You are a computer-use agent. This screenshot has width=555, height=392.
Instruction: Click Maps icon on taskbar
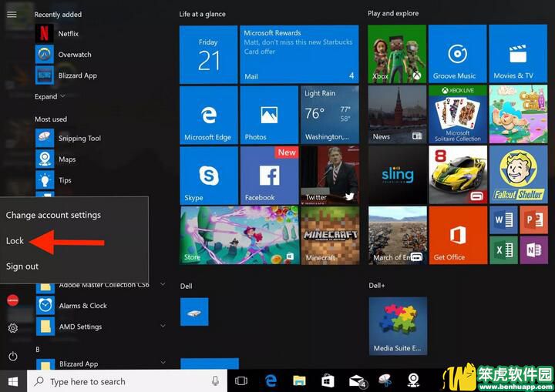414,380
